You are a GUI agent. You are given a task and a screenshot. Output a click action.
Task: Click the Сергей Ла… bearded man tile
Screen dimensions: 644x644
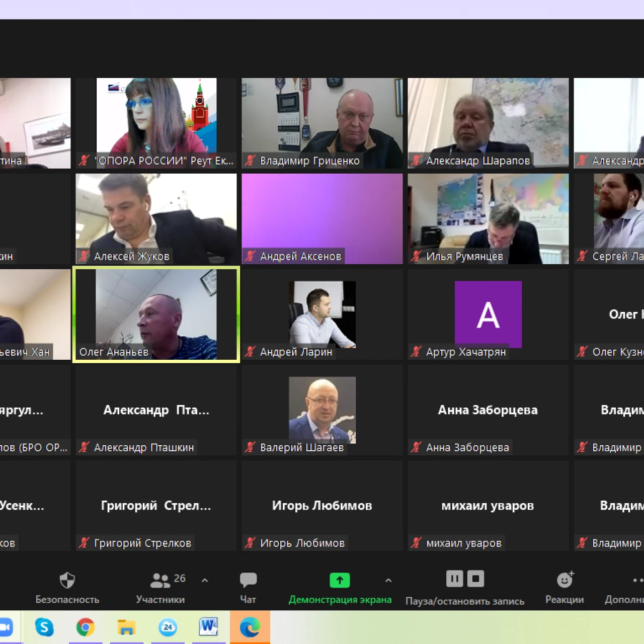point(609,218)
